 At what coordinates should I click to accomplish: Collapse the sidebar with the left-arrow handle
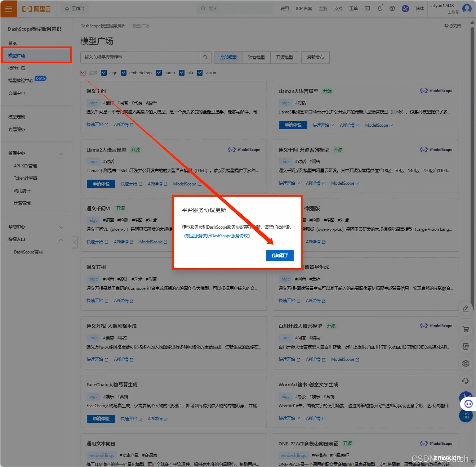pos(75,242)
